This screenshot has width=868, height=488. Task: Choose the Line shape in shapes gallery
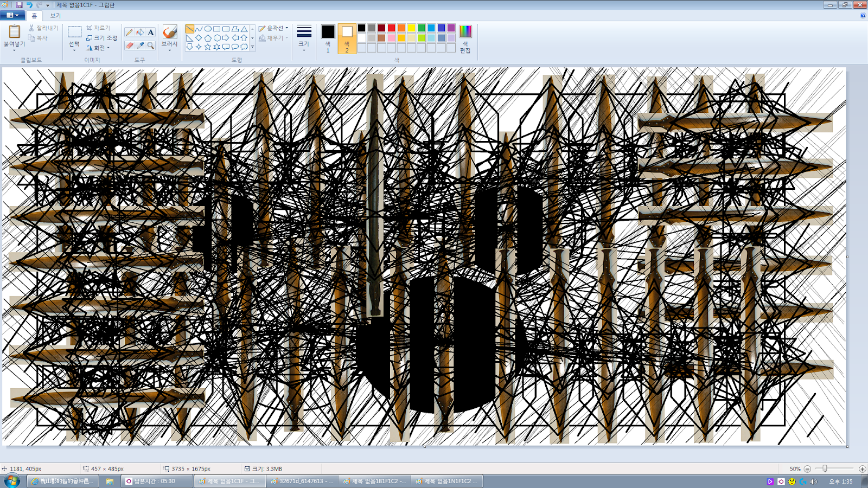(190, 29)
